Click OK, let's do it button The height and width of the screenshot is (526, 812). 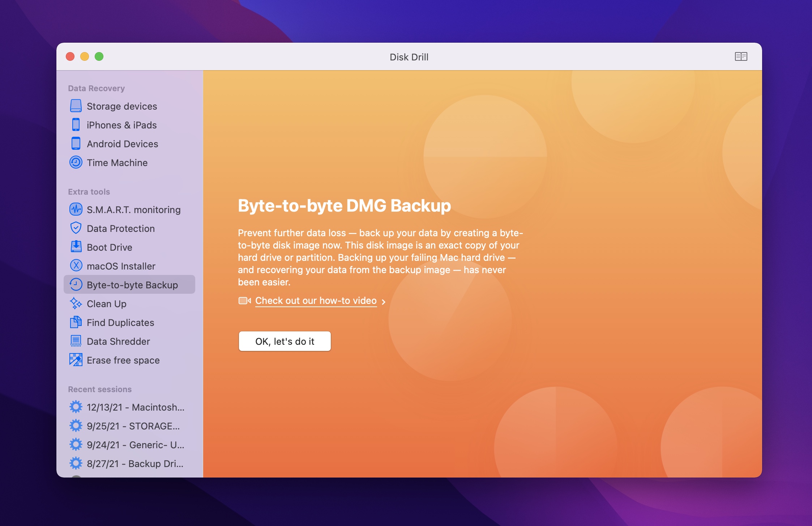[x=285, y=340]
